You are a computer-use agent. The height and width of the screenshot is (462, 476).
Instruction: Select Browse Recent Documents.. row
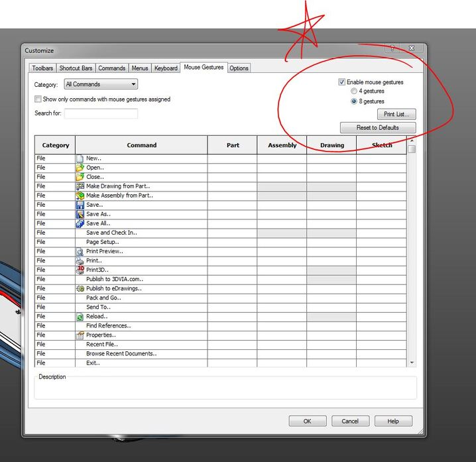click(x=221, y=354)
